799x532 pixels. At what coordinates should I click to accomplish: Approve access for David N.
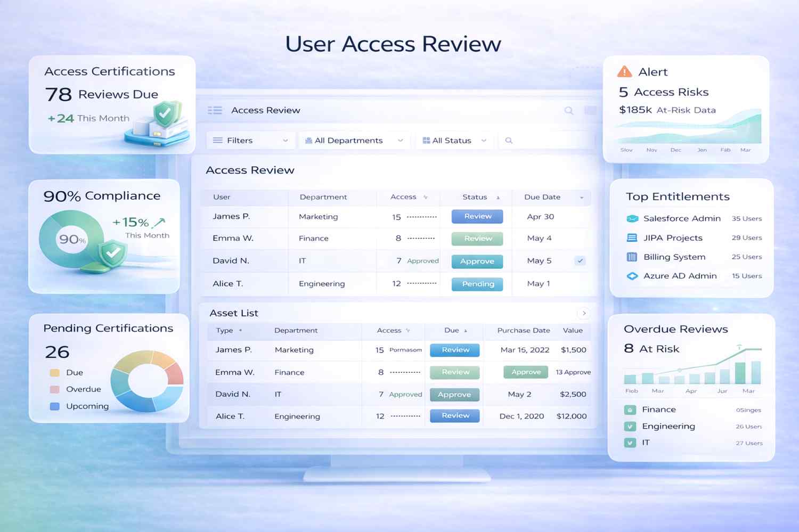[477, 261]
